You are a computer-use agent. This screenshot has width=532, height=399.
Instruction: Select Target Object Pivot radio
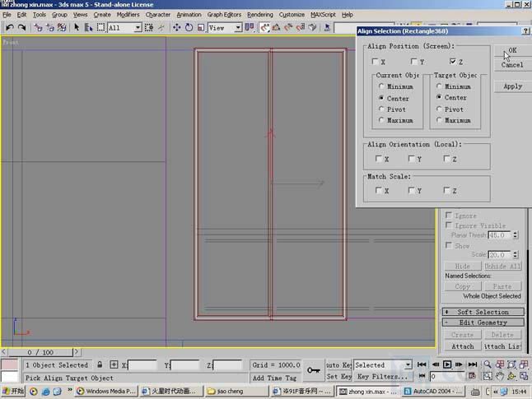pos(439,109)
